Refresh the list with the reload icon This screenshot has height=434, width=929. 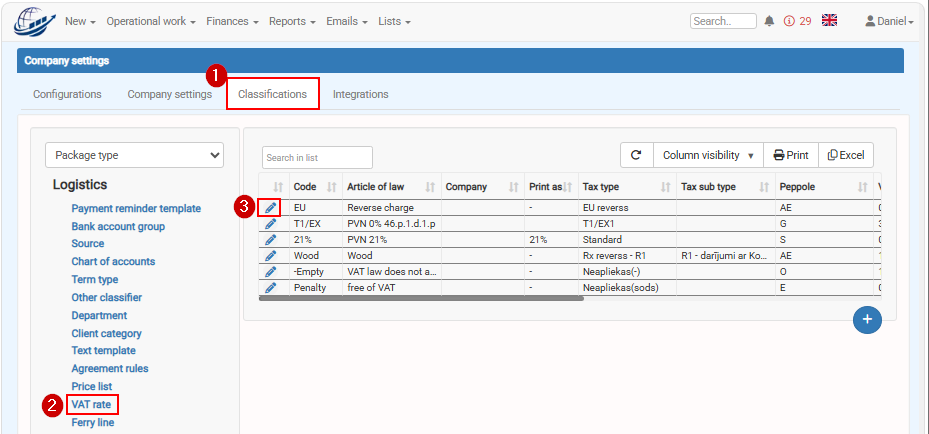(x=636, y=155)
